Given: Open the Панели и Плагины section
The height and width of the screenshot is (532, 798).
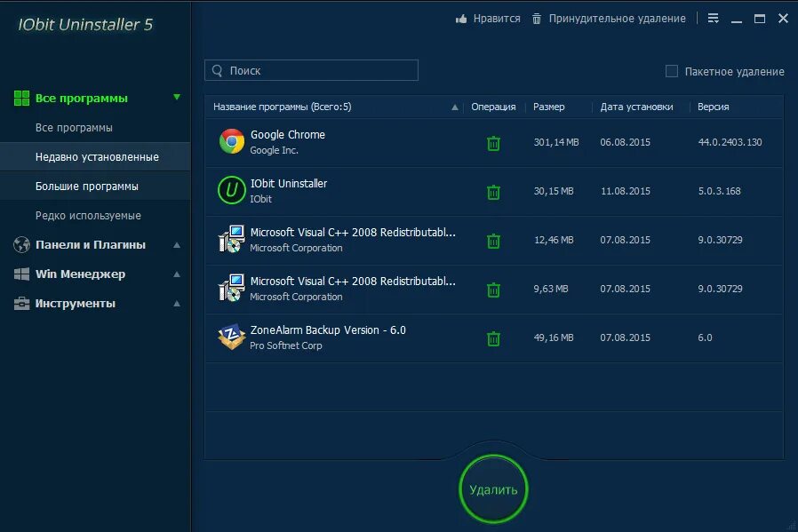Looking at the screenshot, I should click(x=91, y=244).
